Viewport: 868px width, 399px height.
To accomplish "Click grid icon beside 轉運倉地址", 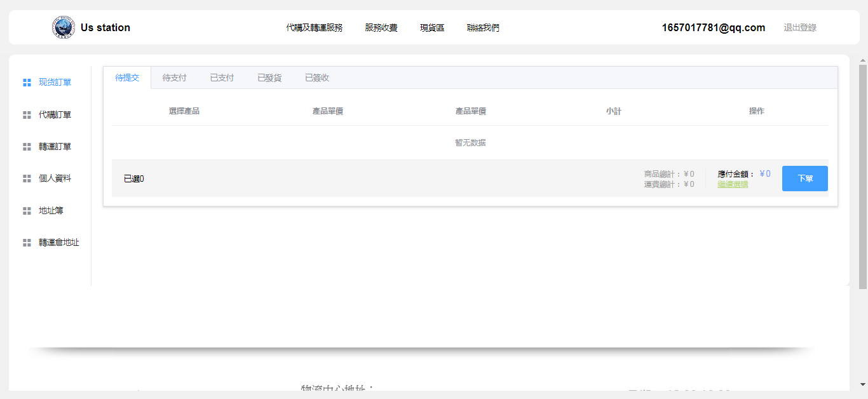I will 27,243.
